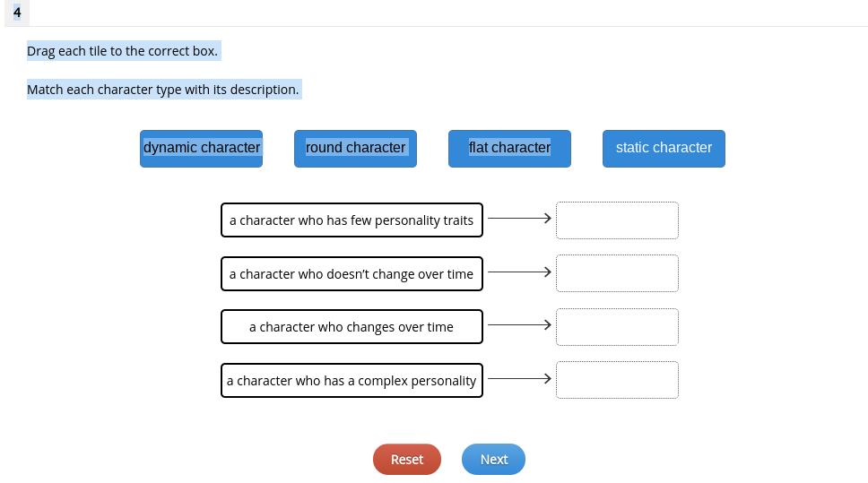Select the flat character tile

pos(509,148)
